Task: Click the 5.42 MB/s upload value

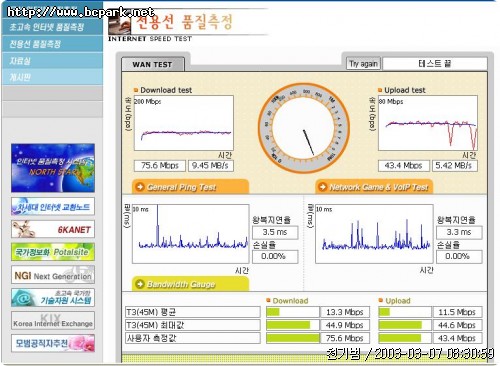Action: pos(455,166)
